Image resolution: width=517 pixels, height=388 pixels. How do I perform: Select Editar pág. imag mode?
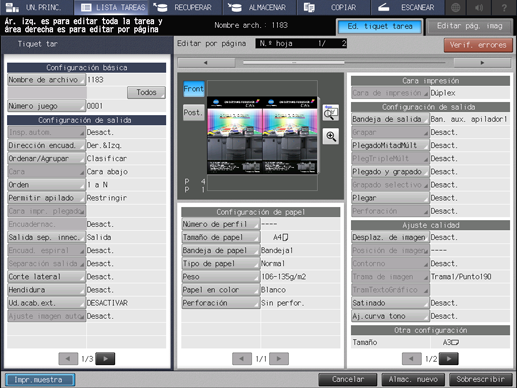[470, 26]
